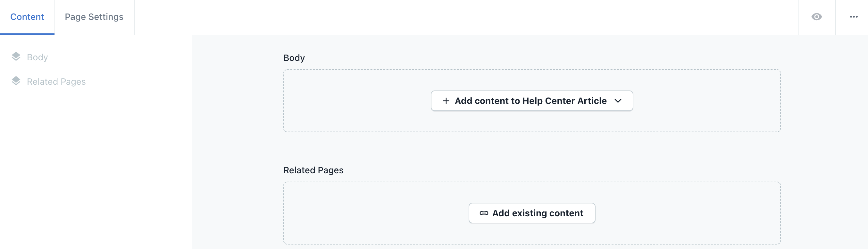This screenshot has height=249, width=868.
Task: Click blank area of the top tab bar
Action: 465,17
